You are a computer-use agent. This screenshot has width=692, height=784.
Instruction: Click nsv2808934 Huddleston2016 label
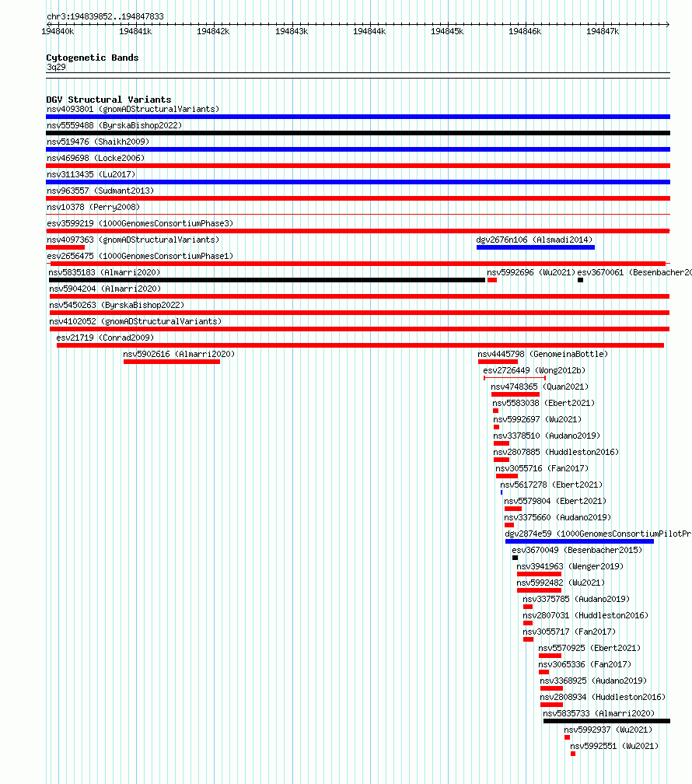point(603,697)
